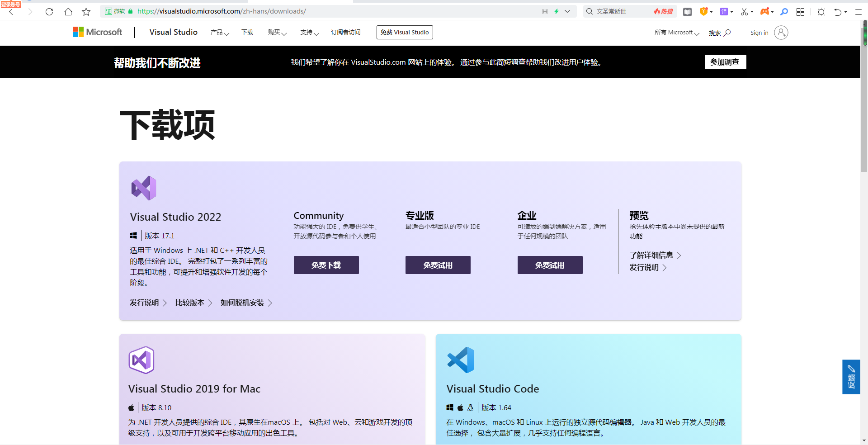
Task: Open the game center gamepad icon
Action: tap(765, 11)
